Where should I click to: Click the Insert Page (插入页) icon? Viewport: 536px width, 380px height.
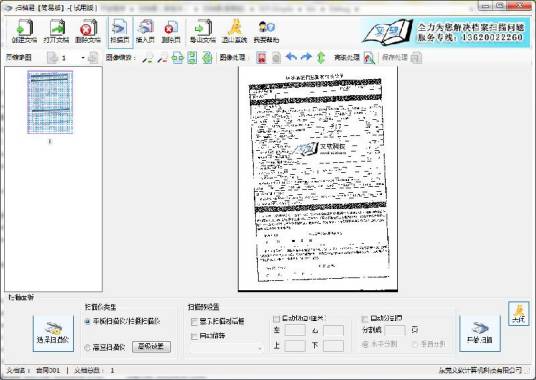[145, 31]
